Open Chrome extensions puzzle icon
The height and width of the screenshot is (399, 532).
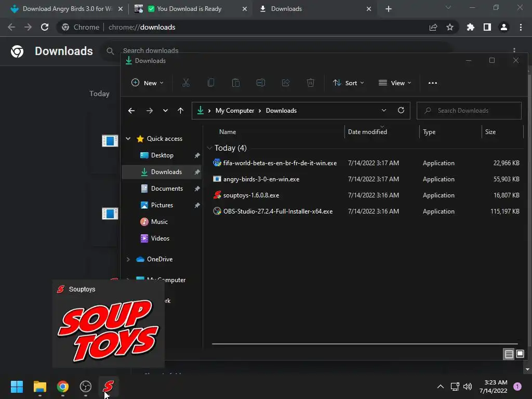(x=471, y=27)
